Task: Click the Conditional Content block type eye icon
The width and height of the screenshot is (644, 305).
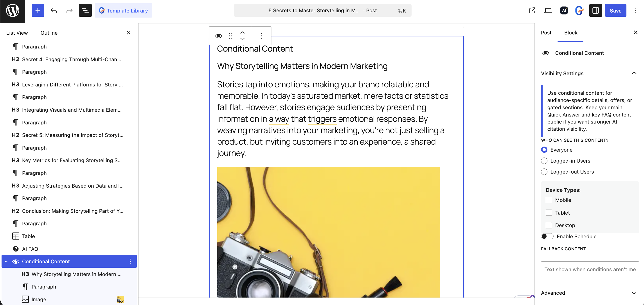Action: click(x=219, y=36)
